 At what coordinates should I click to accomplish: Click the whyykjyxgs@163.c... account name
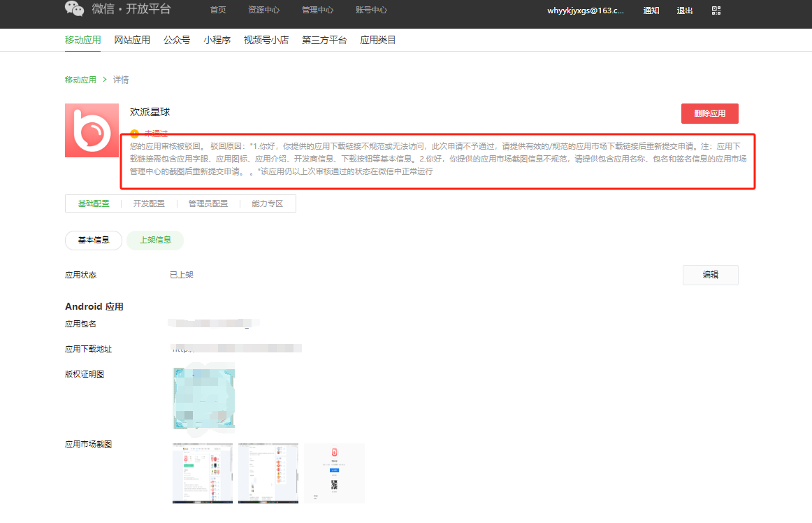586,10
